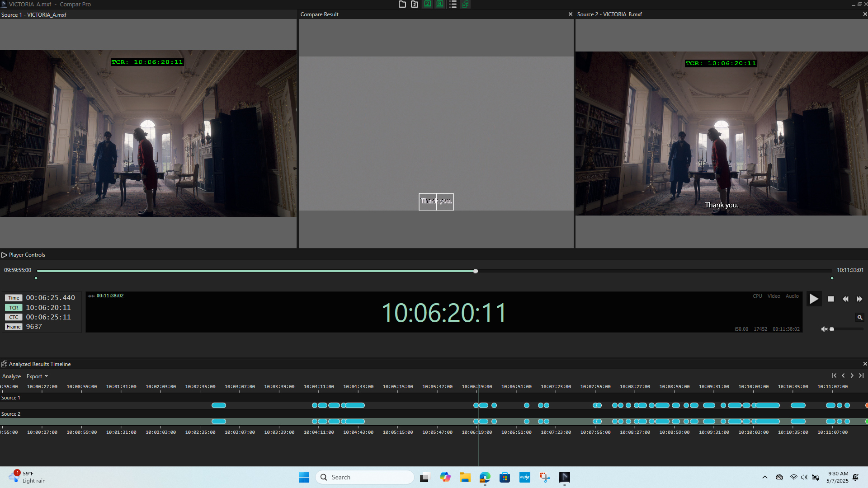Toggle the Source 2 monitor view button
Viewport: 868px width, 488px height.
pos(427,4)
